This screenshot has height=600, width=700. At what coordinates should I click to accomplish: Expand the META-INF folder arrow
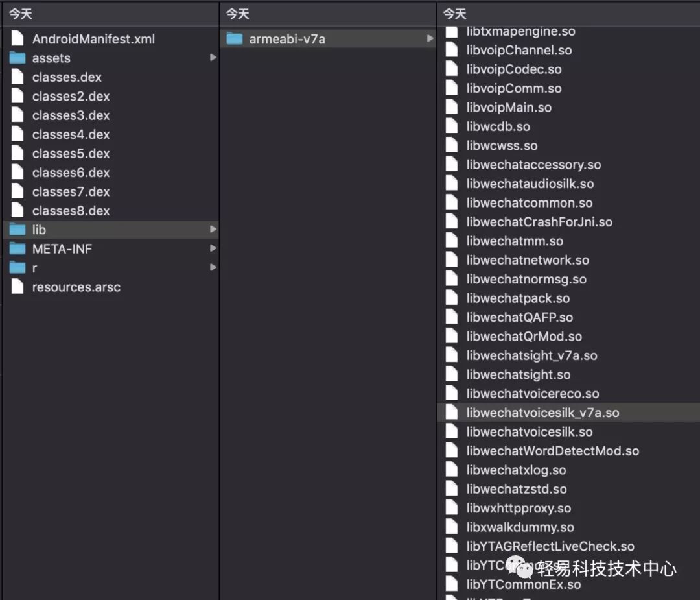213,248
